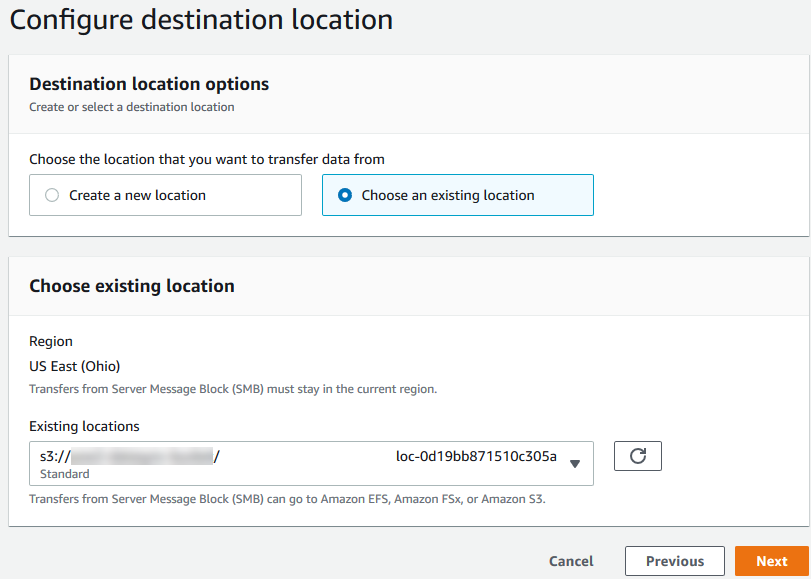The height and width of the screenshot is (579, 811).
Task: Expand the location list showing loc-0d19bb871510c305a
Action: pyautogui.click(x=575, y=463)
